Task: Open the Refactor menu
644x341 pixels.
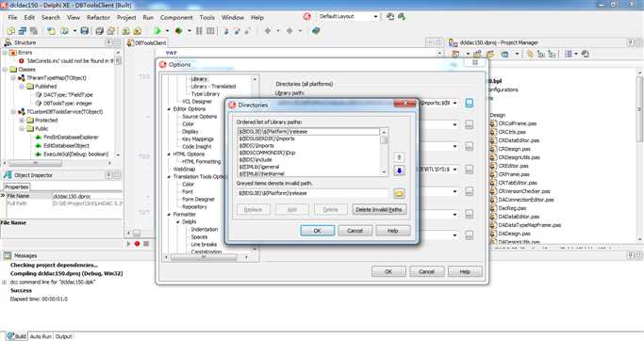Action: point(98,17)
